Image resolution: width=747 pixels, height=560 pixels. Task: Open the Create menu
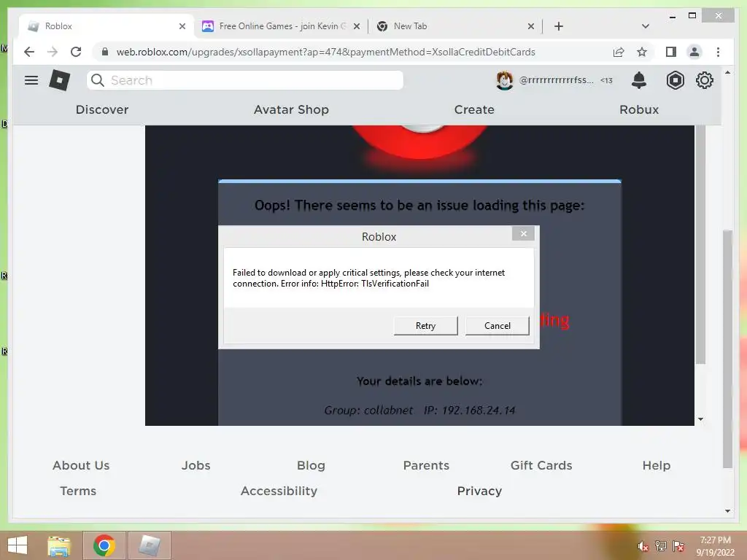[x=474, y=109]
